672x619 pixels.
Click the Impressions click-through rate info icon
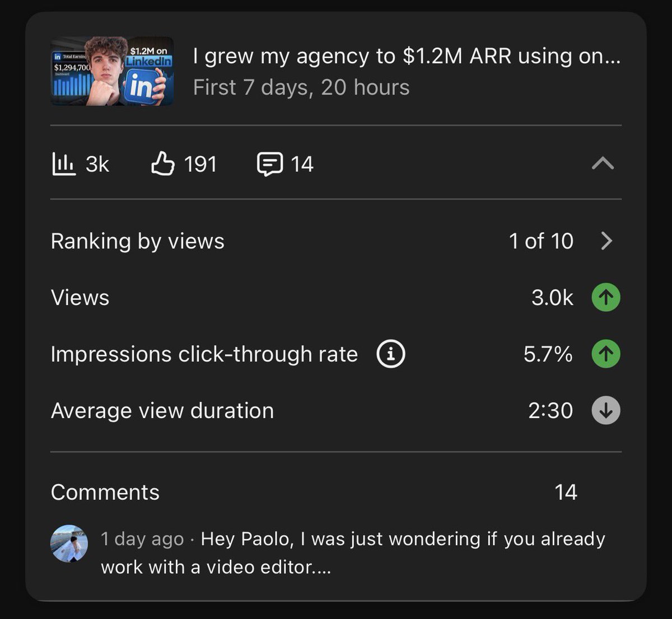391,354
